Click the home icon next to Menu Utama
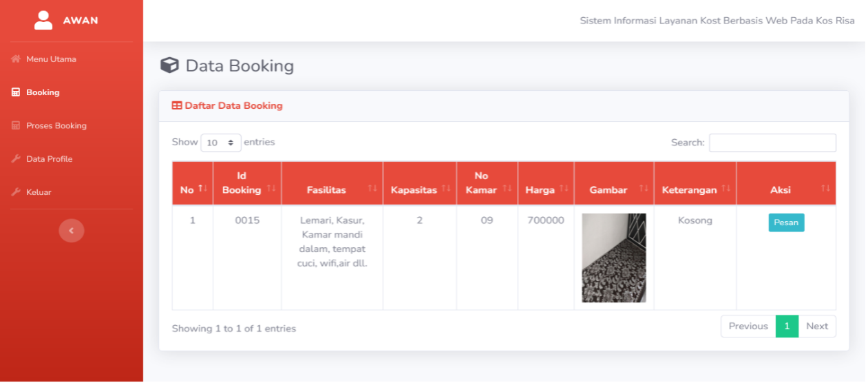 (x=16, y=59)
